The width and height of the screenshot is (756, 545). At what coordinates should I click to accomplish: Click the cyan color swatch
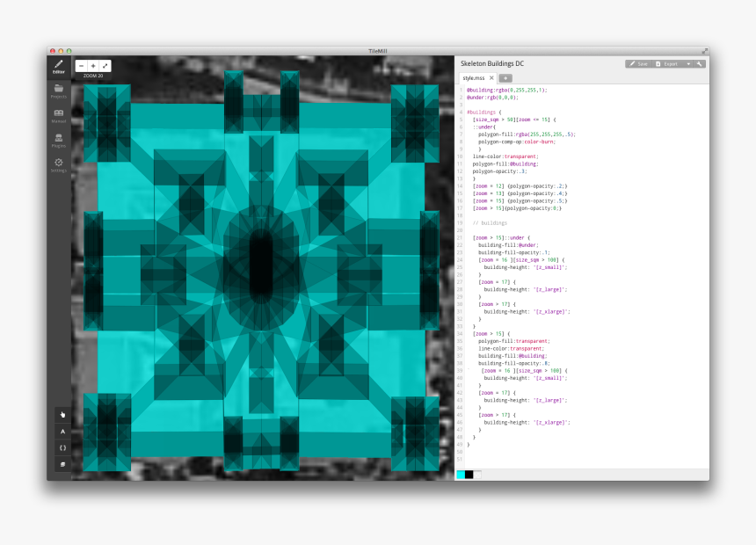[x=461, y=475]
